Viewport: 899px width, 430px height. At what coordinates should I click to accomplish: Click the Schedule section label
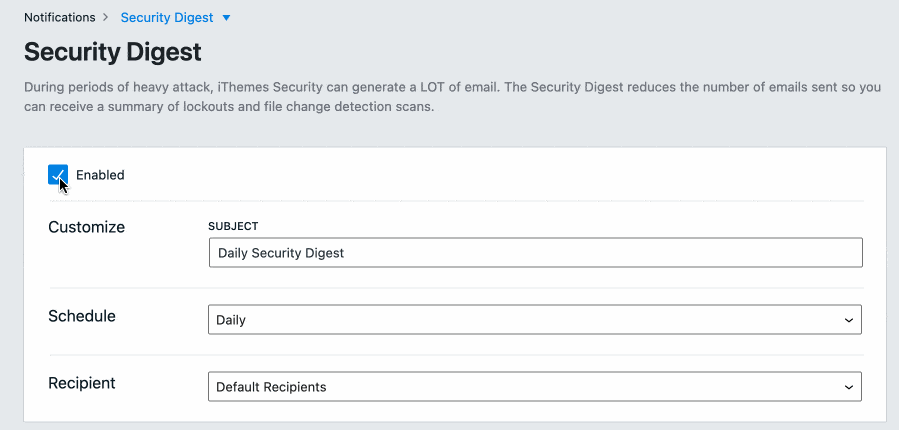(x=82, y=316)
